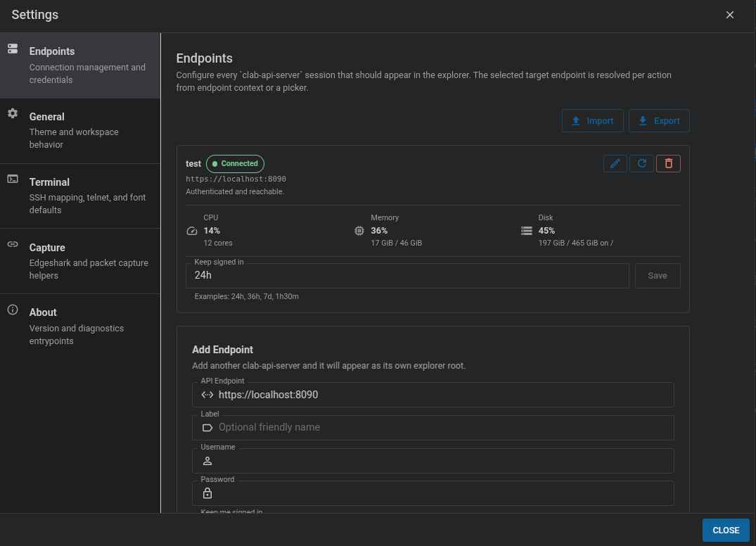Click the '12 cores' text

pos(218,243)
